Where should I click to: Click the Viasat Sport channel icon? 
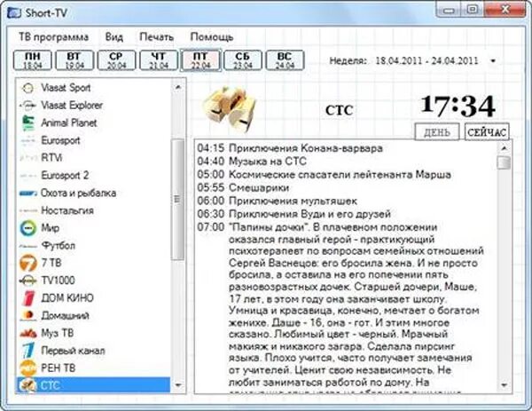coord(27,88)
